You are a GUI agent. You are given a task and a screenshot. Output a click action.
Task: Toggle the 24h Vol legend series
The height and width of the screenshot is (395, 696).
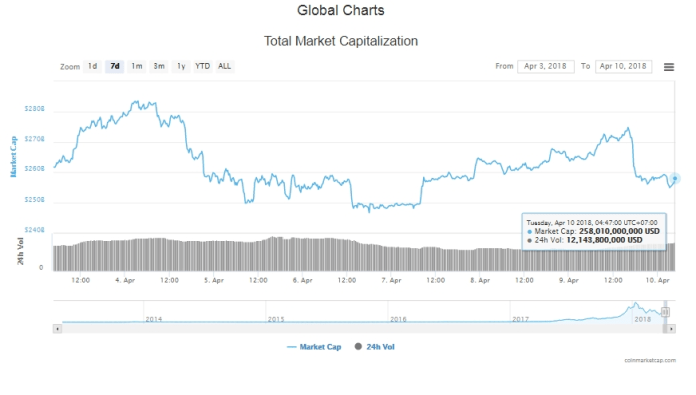(x=375, y=347)
